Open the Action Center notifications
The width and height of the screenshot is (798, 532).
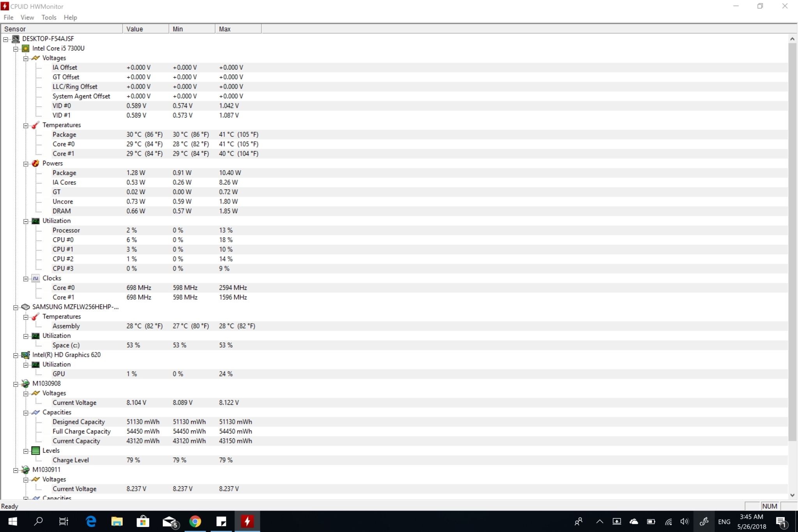(782, 521)
